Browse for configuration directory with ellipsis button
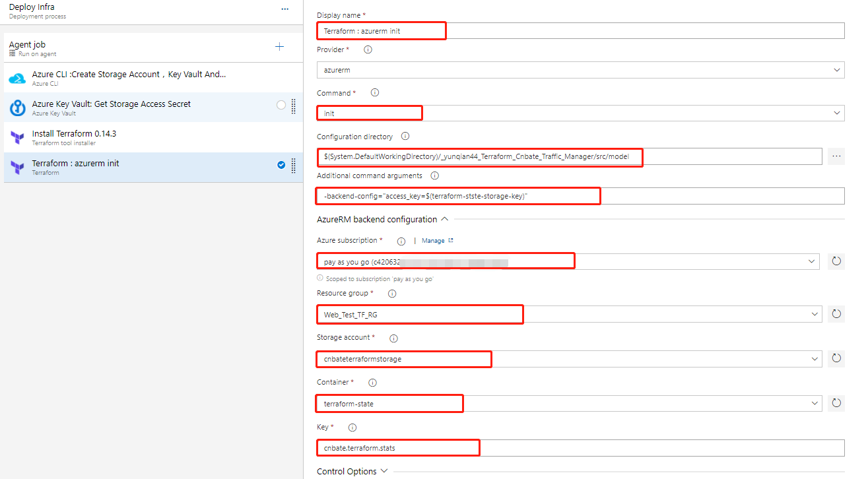Screen dimensions: 868x479 [836, 156]
